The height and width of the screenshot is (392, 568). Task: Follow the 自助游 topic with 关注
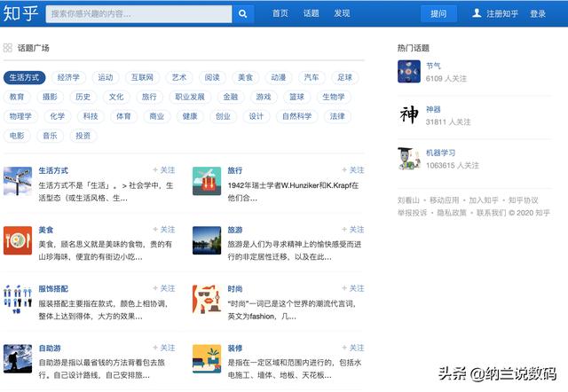[x=163, y=348]
